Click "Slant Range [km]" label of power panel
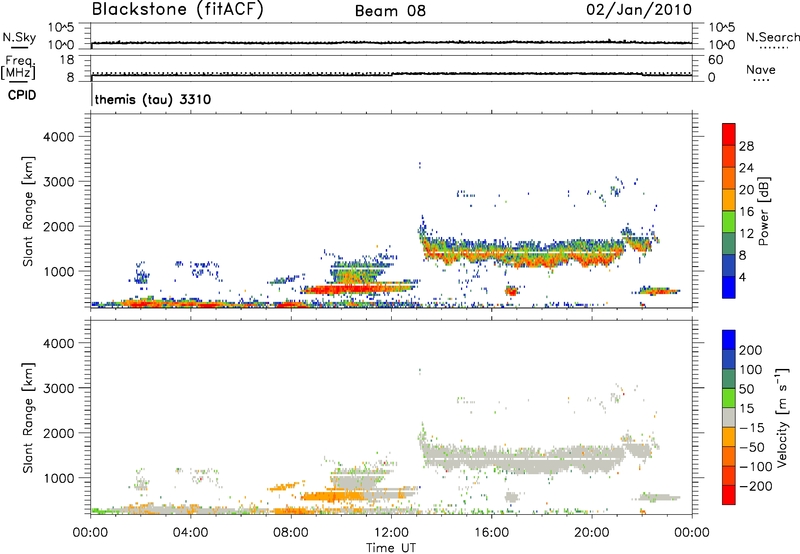Viewport: 800px width, 554px height. tap(28, 211)
